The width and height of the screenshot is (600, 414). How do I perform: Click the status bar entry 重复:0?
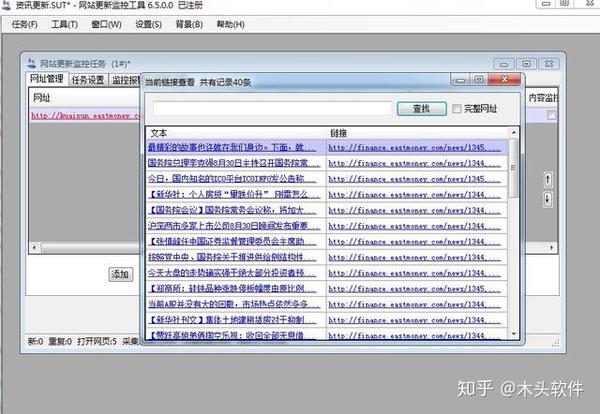pyautogui.click(x=60, y=341)
